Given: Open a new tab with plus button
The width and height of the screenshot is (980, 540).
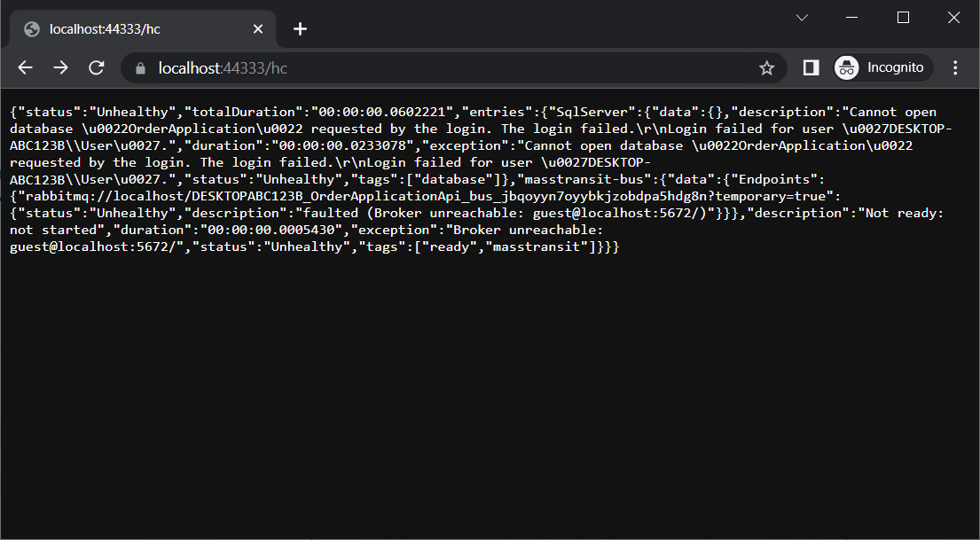Looking at the screenshot, I should [300, 28].
